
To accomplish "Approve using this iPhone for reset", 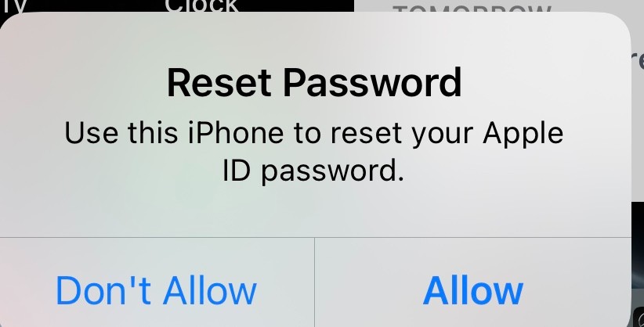I will coord(472,282).
